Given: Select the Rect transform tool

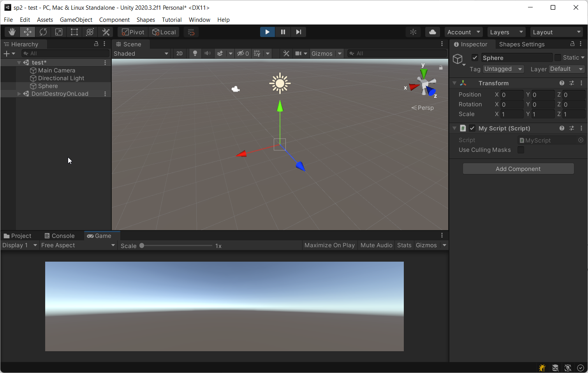Looking at the screenshot, I should tap(74, 32).
